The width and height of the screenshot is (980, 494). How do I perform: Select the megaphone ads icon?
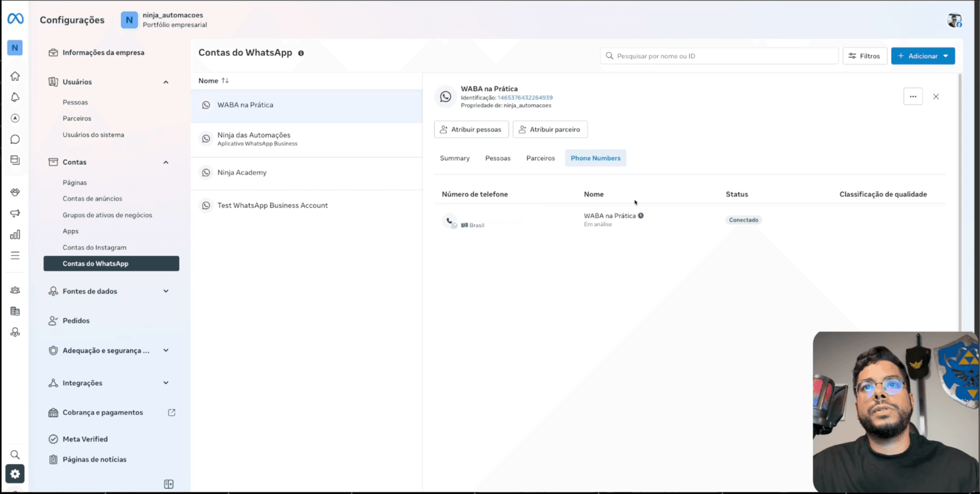(15, 213)
